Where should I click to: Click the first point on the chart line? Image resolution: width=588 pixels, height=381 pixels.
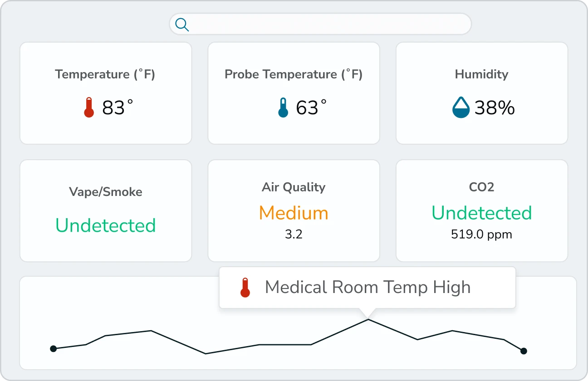click(x=53, y=348)
